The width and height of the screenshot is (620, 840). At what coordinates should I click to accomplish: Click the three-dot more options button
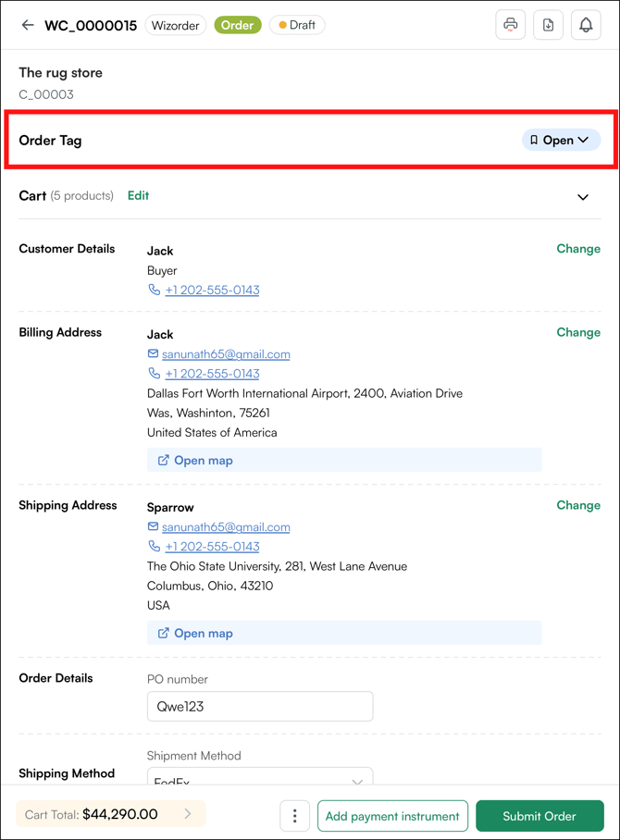[x=295, y=816]
